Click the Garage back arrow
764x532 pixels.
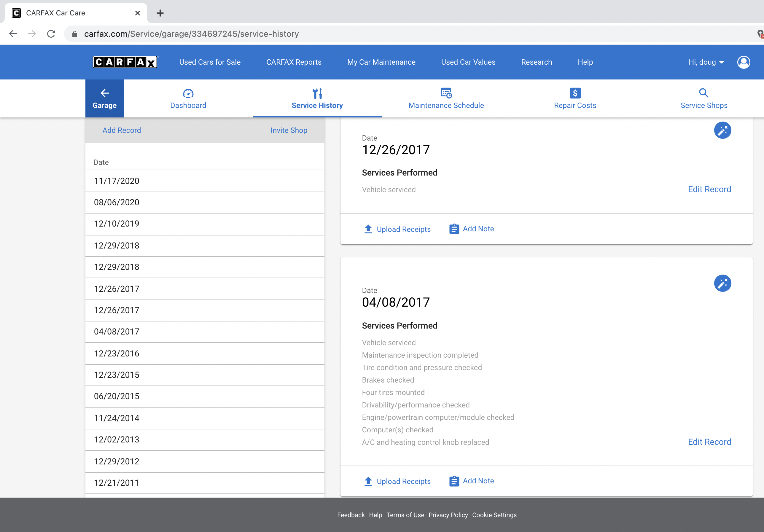click(x=104, y=93)
